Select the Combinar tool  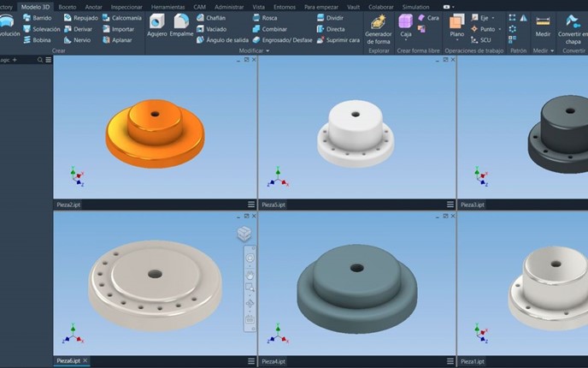pyautogui.click(x=269, y=29)
